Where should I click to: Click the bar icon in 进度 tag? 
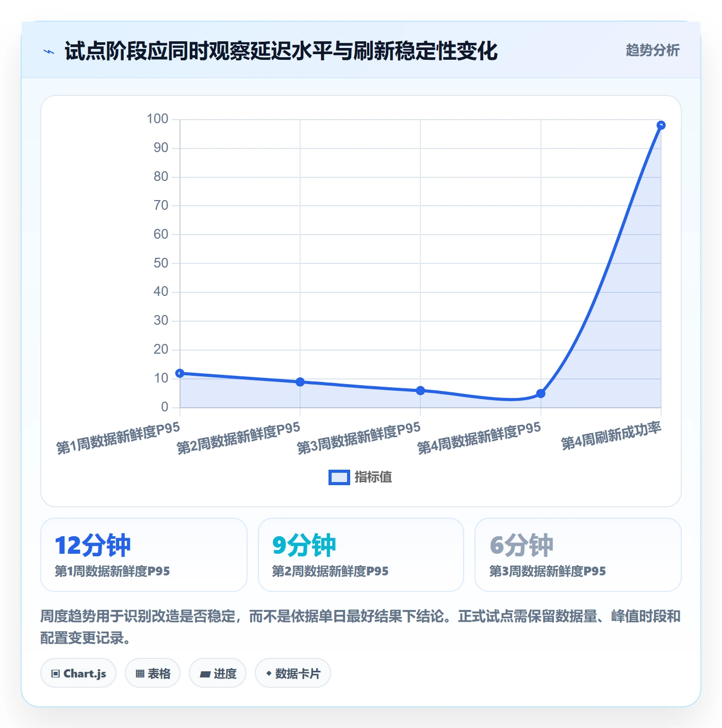[x=205, y=674]
